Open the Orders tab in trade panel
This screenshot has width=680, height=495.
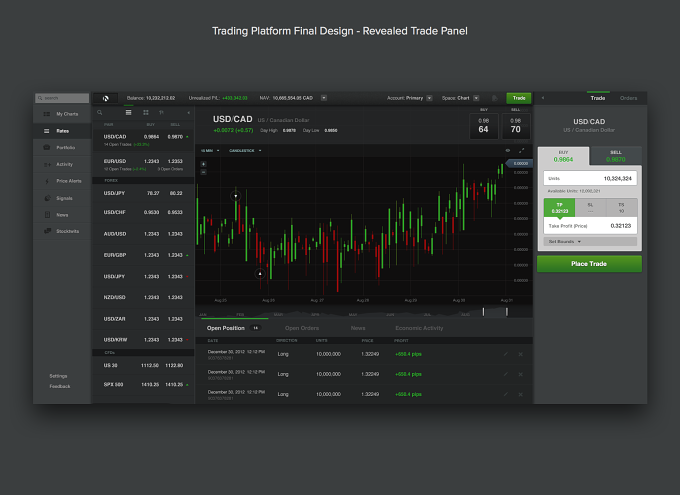click(x=628, y=98)
